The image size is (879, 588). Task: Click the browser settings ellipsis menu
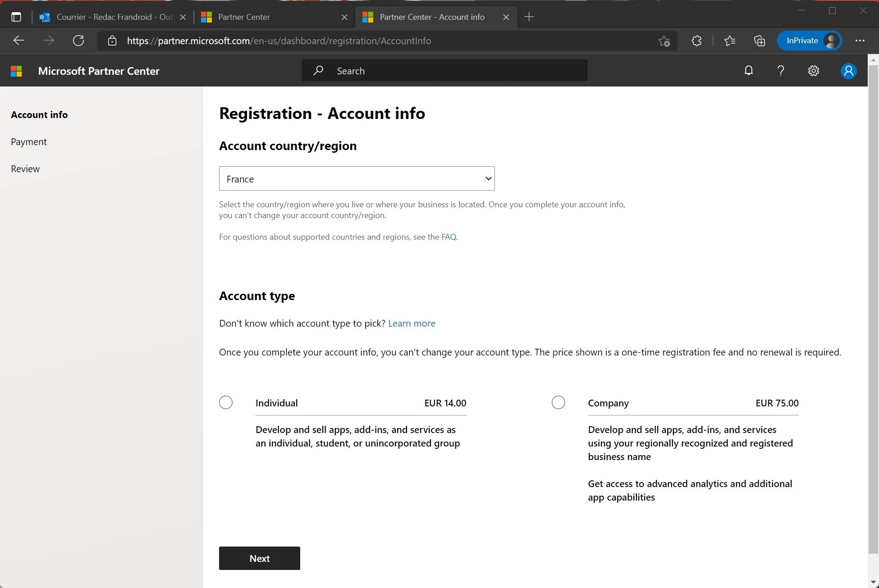click(x=860, y=41)
